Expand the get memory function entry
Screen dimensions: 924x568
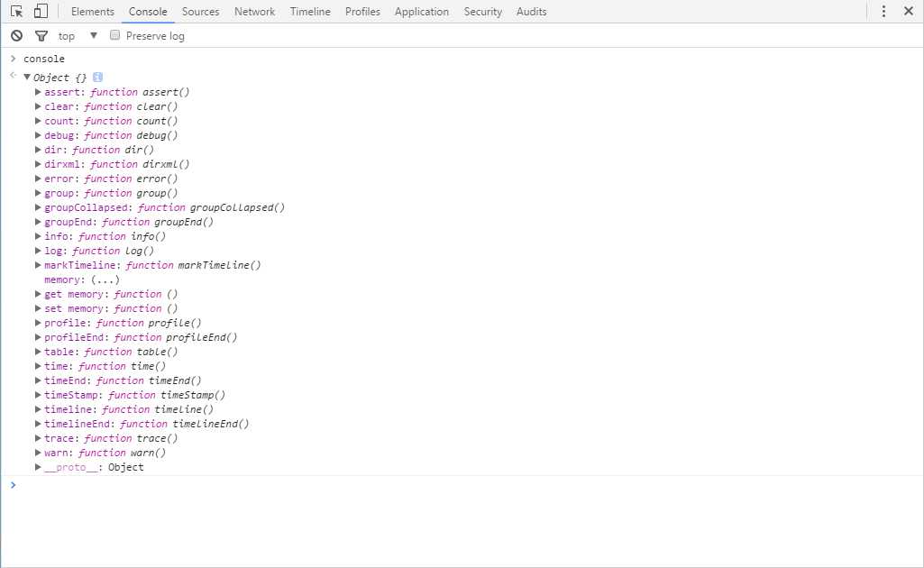[x=38, y=294]
